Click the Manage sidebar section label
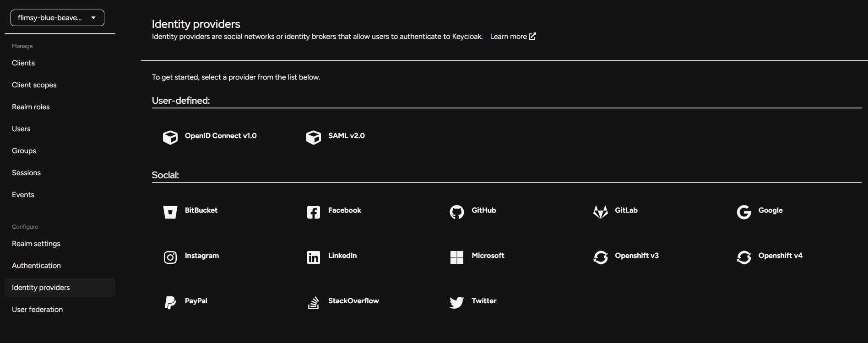Screen dimensions: 868x343 click(x=22, y=46)
